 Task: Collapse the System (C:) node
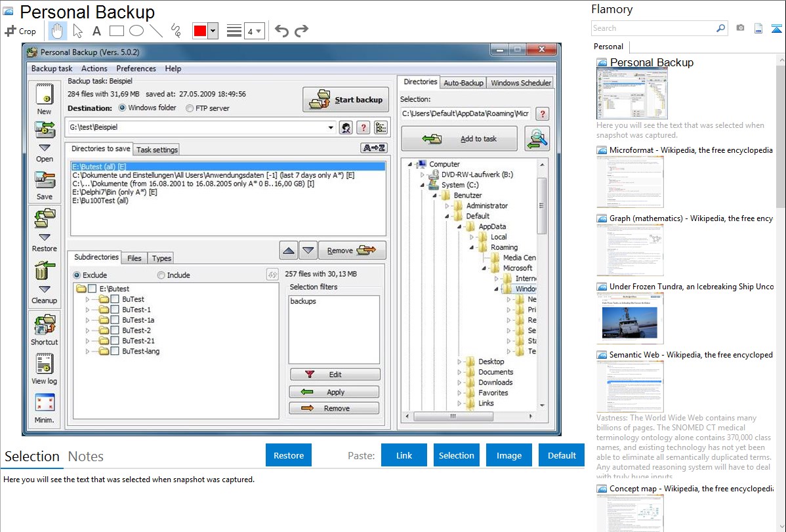(422, 185)
